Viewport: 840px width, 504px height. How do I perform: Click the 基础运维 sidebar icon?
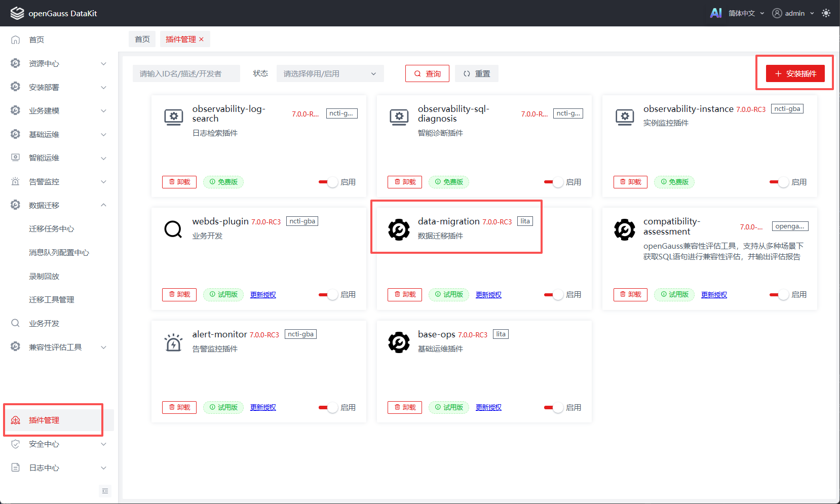pos(16,134)
